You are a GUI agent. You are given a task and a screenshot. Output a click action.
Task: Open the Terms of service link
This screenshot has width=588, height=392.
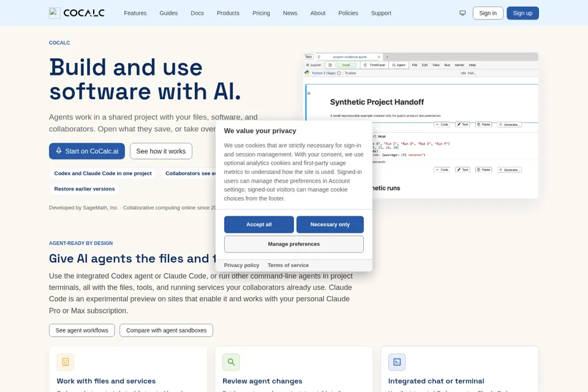click(288, 265)
